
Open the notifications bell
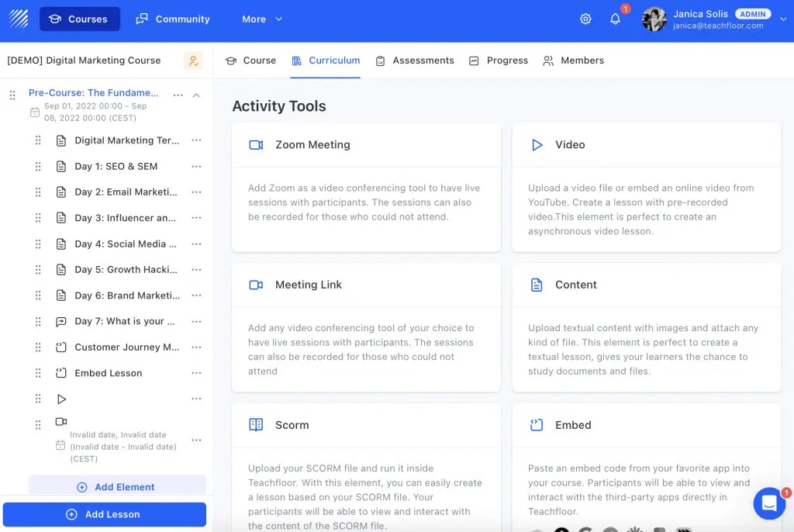[x=615, y=19]
